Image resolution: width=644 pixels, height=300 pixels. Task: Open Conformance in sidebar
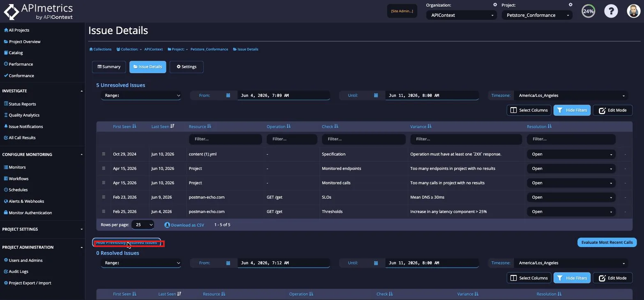point(19,76)
